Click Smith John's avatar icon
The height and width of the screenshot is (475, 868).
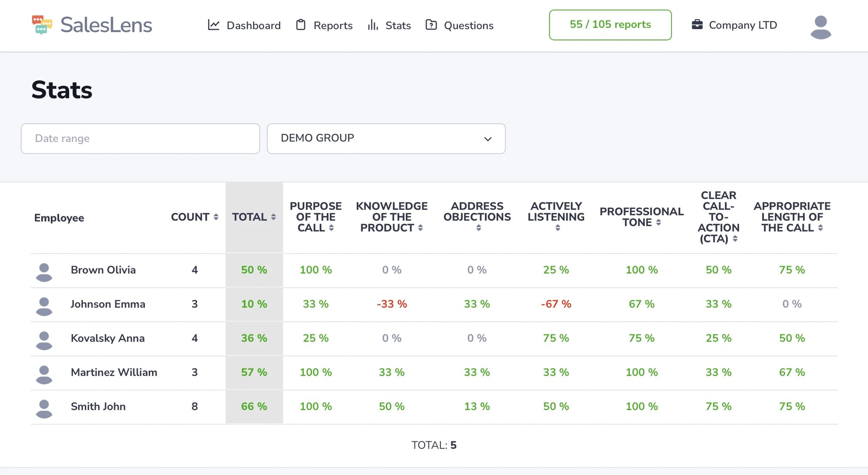tap(44, 409)
